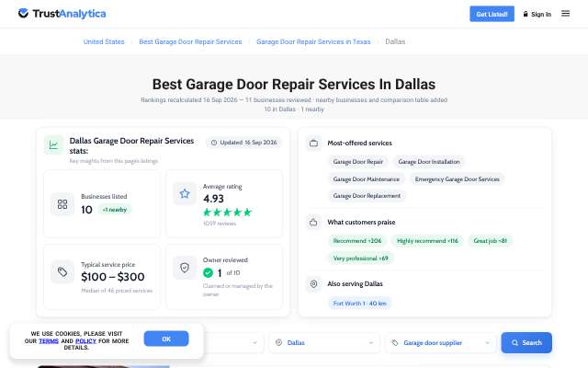588x368 pixels.
Task: Open Garage Door Repair Services in Texas breadcrumb
Action: pyautogui.click(x=313, y=41)
